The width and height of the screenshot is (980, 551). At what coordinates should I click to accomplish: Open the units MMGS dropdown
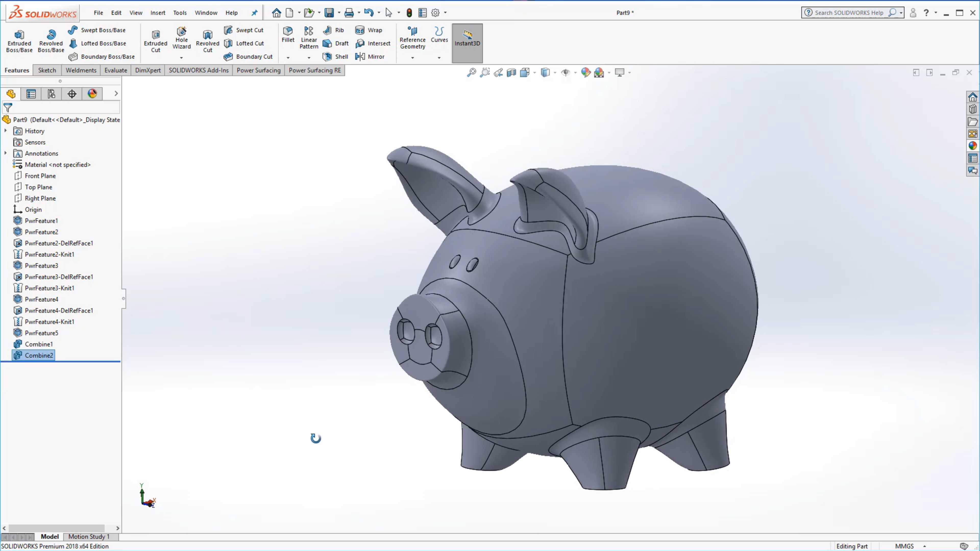pos(924,546)
